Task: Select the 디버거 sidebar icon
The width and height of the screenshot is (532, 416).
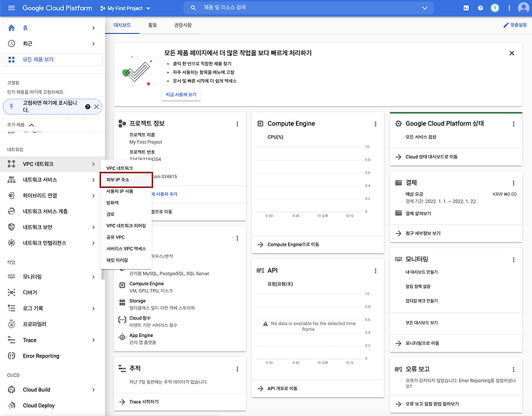Action: 11,292
